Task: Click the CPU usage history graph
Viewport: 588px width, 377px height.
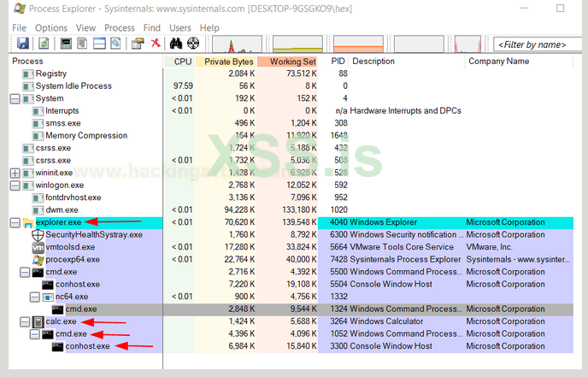Action: tap(238, 44)
